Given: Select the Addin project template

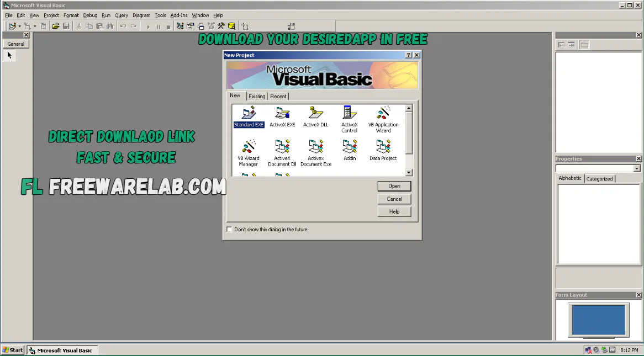Looking at the screenshot, I should [349, 149].
